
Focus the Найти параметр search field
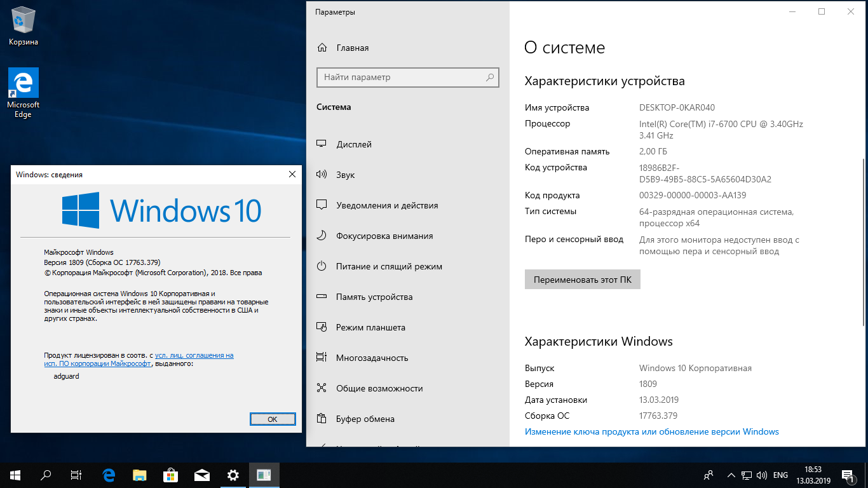point(408,78)
